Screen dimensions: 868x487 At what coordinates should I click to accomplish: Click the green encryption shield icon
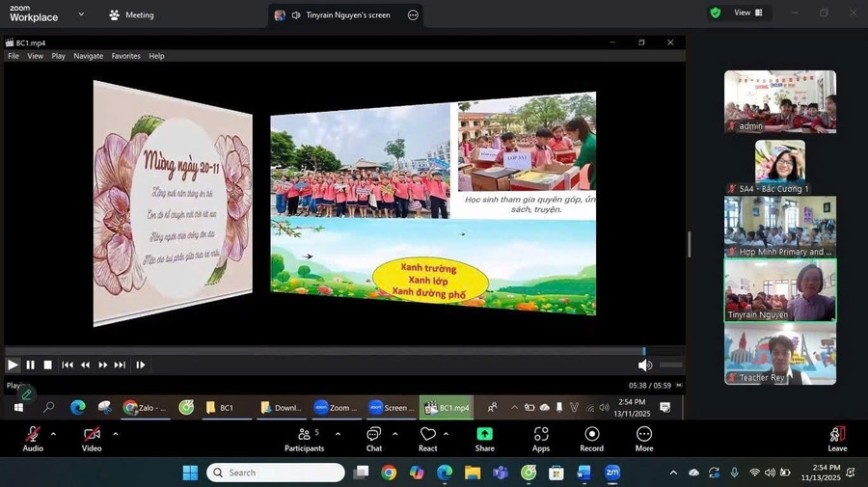(716, 13)
